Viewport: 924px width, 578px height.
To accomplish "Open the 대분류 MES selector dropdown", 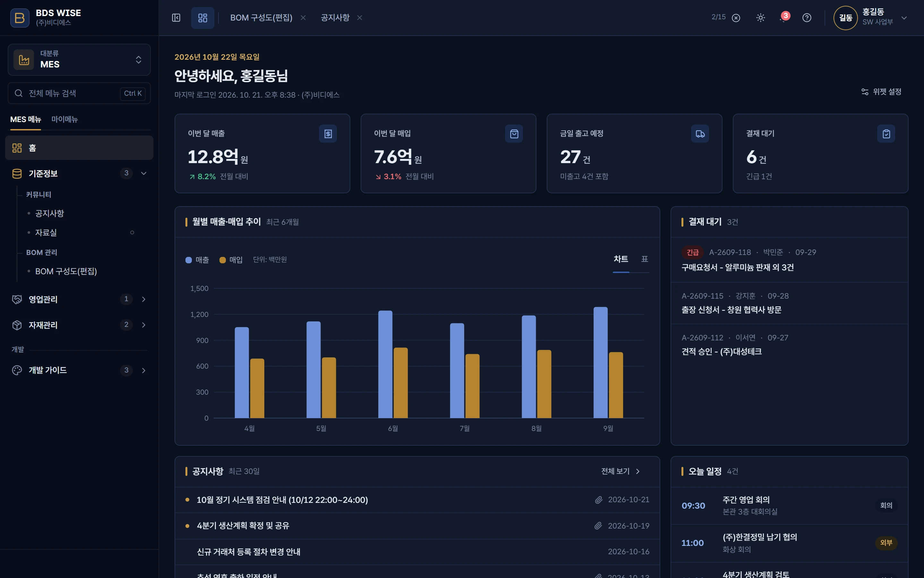I will point(79,60).
